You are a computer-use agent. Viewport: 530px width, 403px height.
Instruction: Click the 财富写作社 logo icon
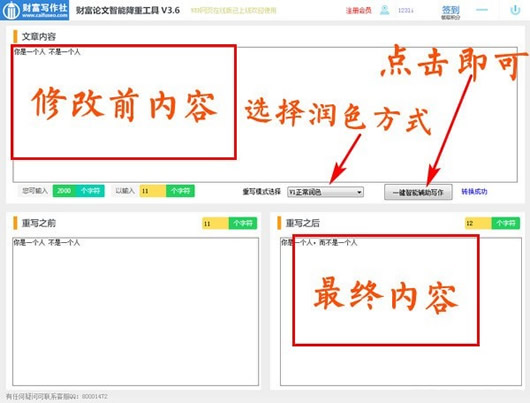tap(34, 10)
